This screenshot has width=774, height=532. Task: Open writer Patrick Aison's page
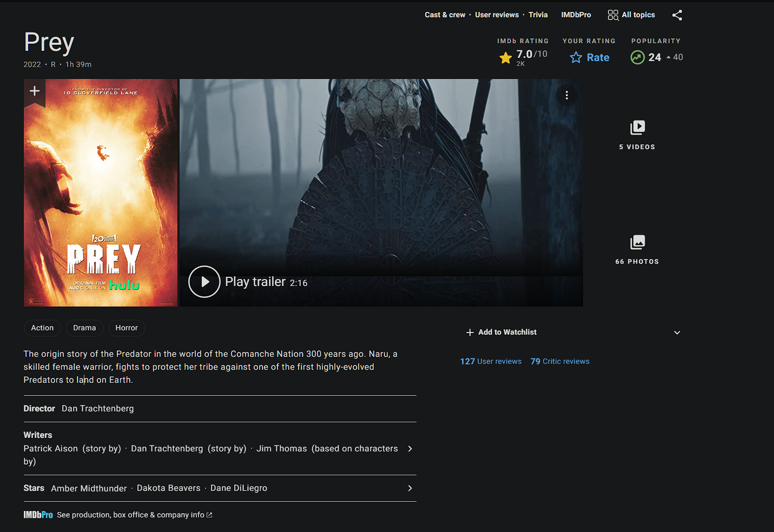(x=51, y=449)
